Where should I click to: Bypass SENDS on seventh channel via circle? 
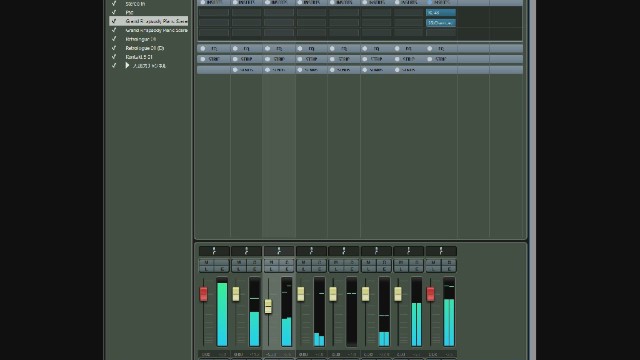coord(397,70)
